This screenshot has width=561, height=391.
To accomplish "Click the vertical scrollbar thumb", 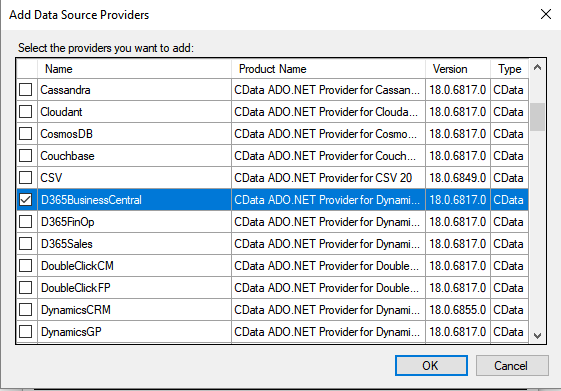I will [537, 117].
